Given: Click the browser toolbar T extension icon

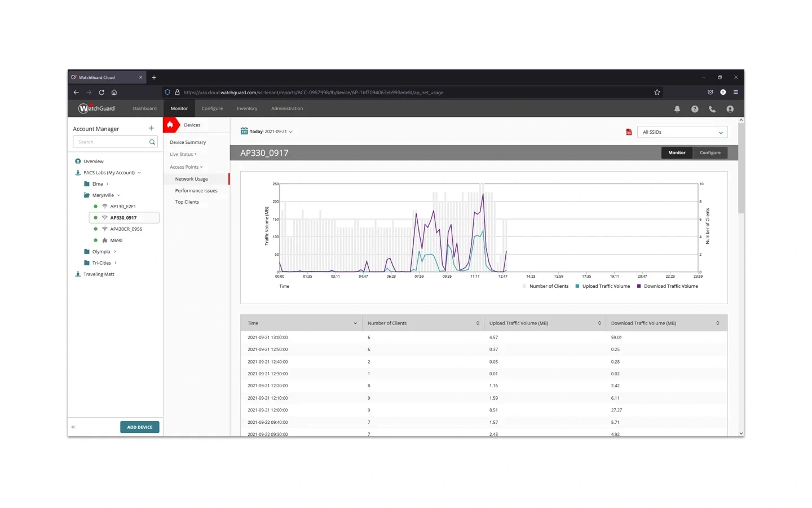Looking at the screenshot, I should tap(723, 92).
